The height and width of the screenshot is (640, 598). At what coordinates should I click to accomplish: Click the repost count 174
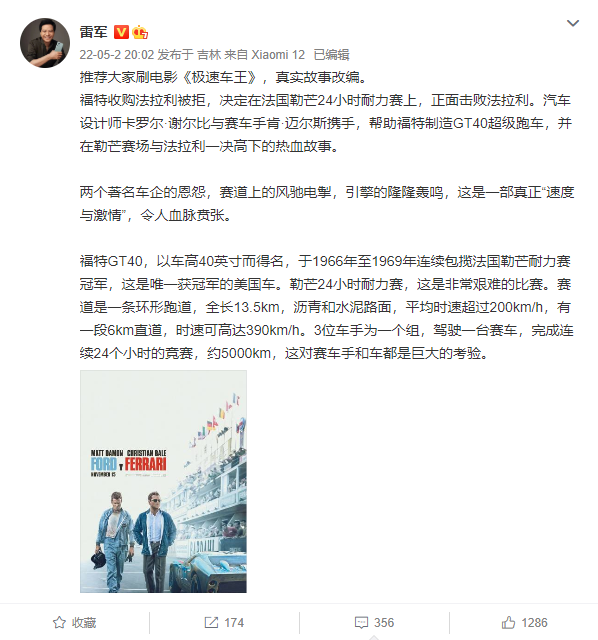click(234, 623)
